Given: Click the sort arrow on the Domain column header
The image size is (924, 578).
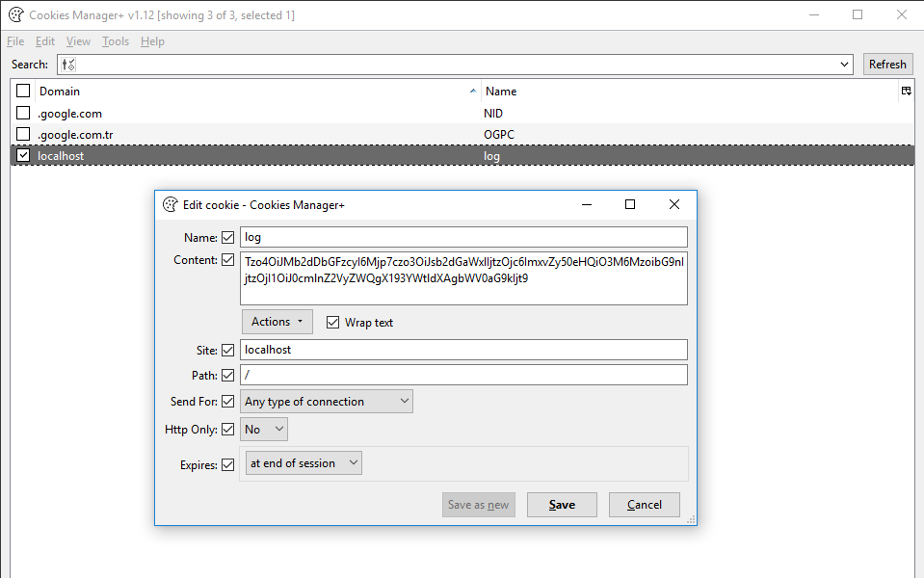Looking at the screenshot, I should [x=472, y=91].
